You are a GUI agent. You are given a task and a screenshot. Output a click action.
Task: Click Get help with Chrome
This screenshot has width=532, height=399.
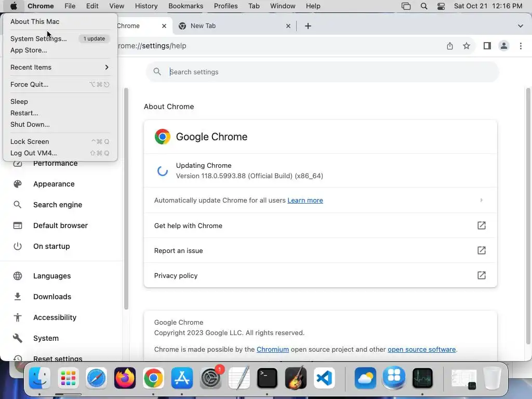[320, 225]
